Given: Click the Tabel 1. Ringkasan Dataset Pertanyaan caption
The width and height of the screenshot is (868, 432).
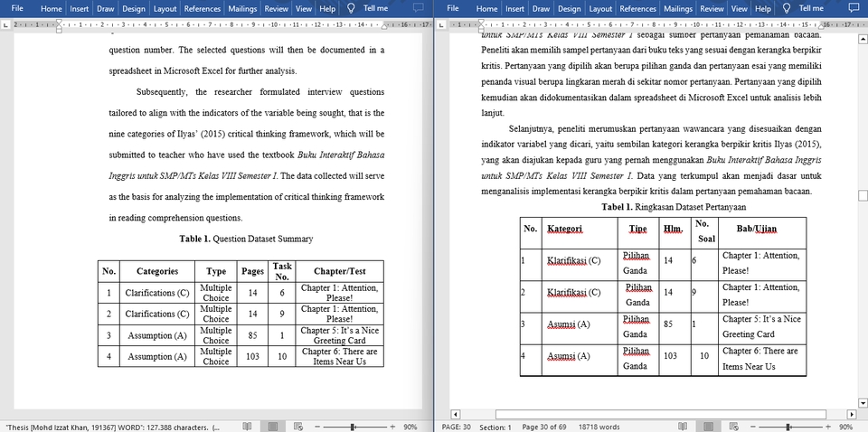Looking at the screenshot, I should point(674,208).
